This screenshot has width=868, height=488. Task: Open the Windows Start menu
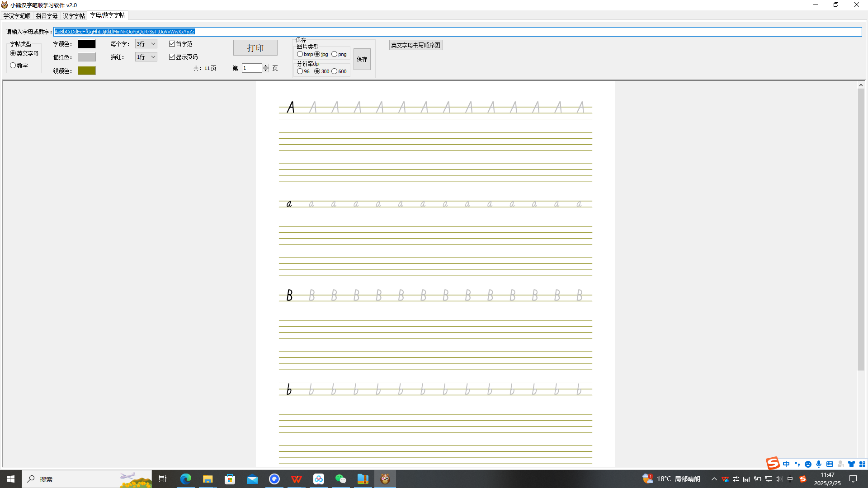(x=11, y=479)
